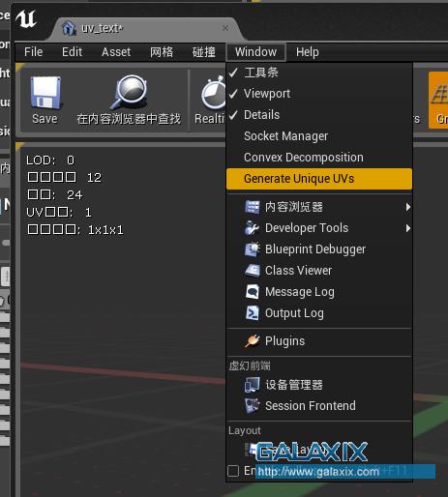Screen dimensions: 448x497
Task: Expand the 内容浏览器 submenu arrow
Action: tap(408, 207)
